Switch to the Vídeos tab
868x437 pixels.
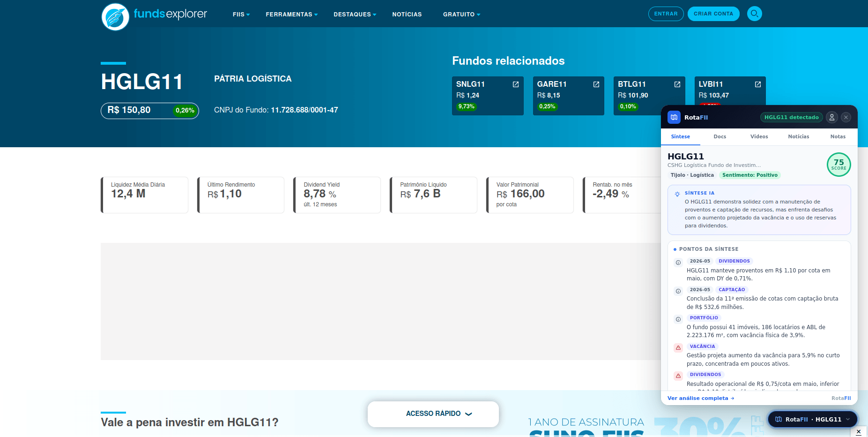[x=759, y=136]
